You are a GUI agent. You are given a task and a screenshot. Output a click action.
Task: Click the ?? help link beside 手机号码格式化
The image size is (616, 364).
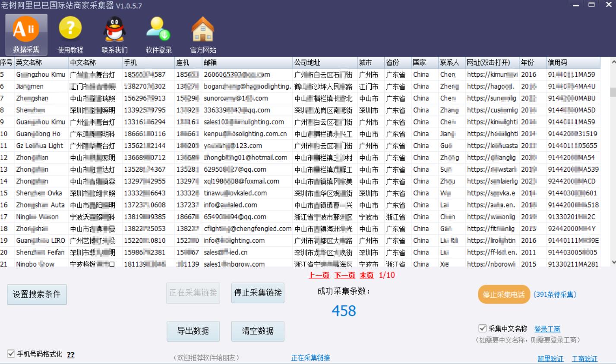point(71,355)
